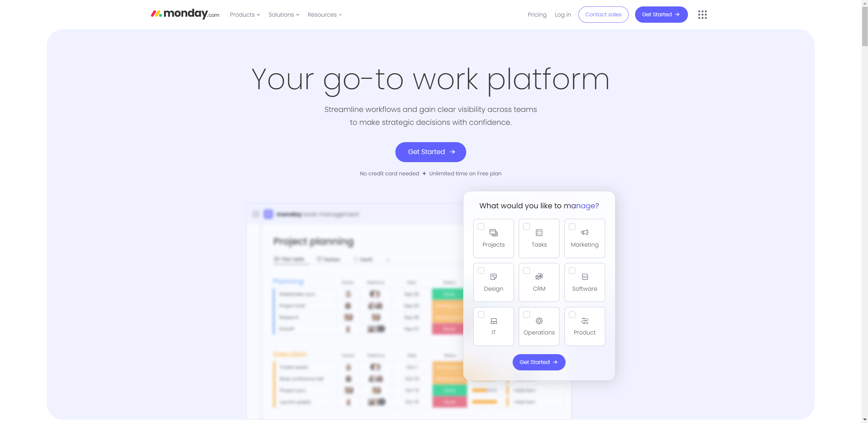Click the CRM management icon
Image resolution: width=868 pixels, height=423 pixels.
click(539, 277)
